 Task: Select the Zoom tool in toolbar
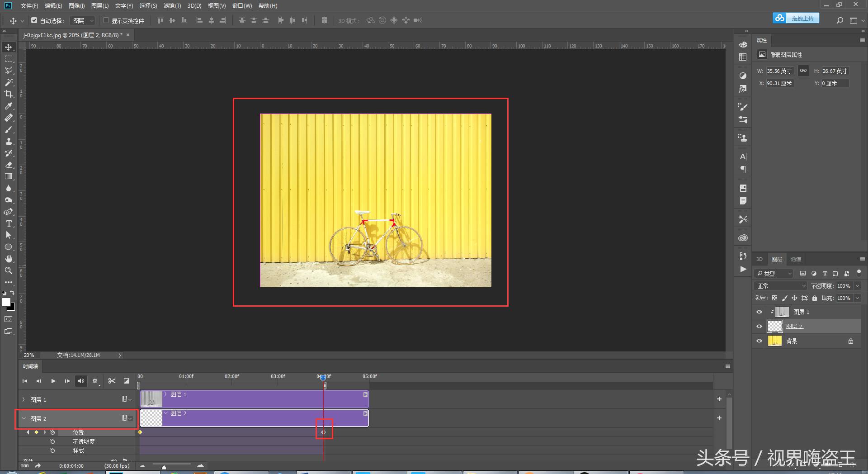click(x=9, y=270)
